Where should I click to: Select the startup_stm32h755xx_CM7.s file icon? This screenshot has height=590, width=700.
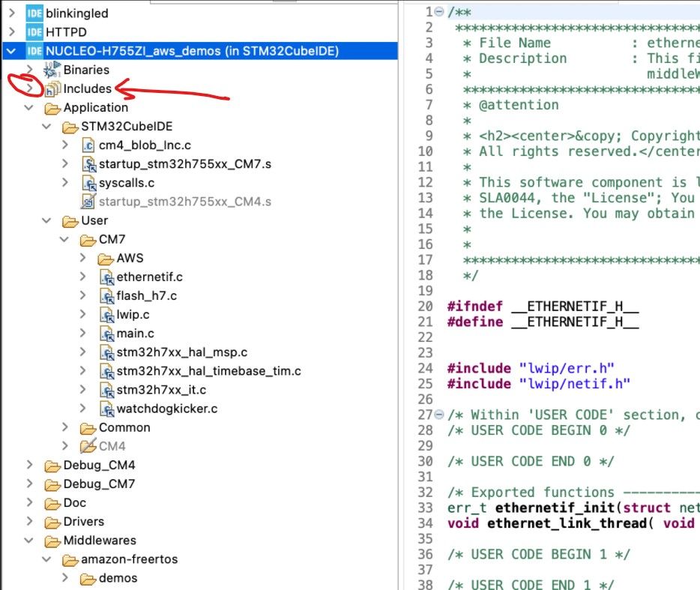tap(88, 164)
